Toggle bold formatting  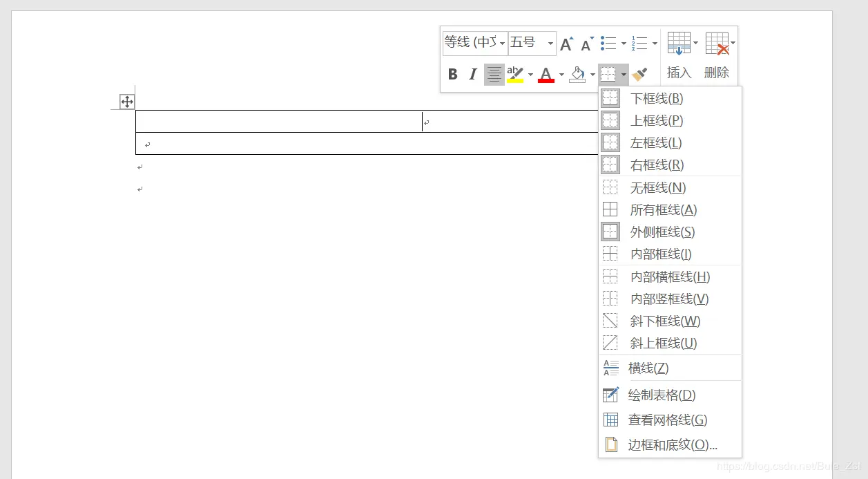[453, 74]
